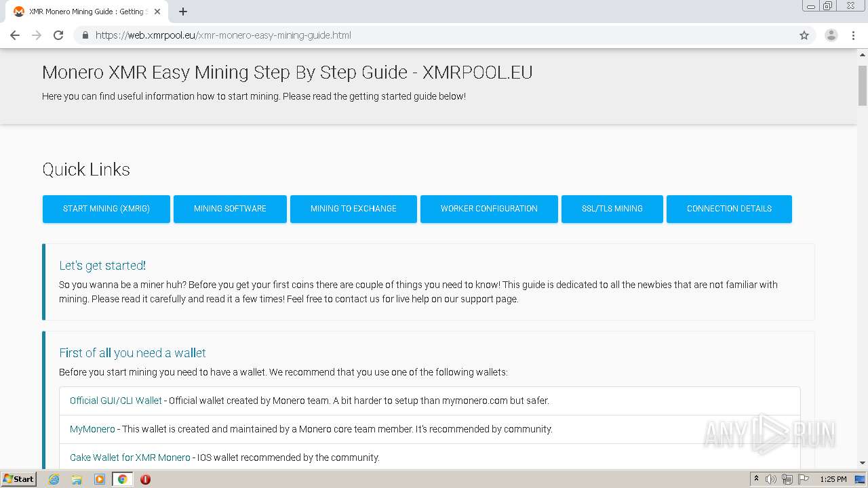The height and width of the screenshot is (488, 868).
Task: Reload the current page
Action: point(58,35)
